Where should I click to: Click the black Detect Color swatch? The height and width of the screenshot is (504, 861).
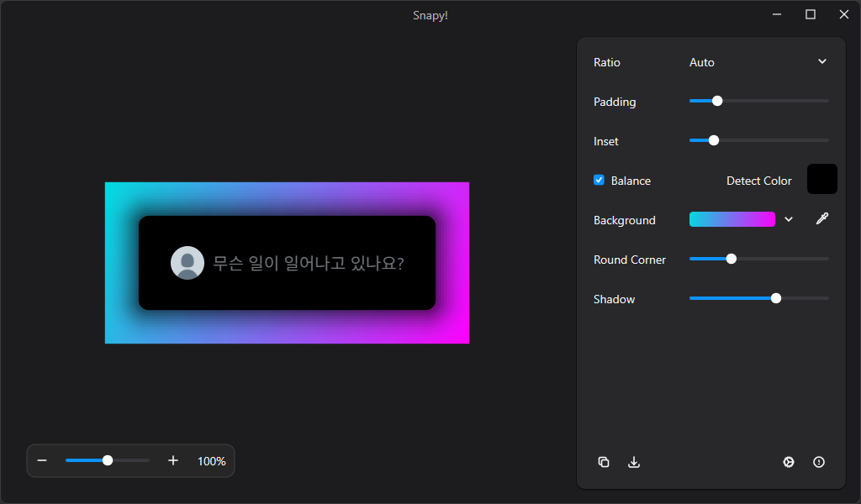821,179
